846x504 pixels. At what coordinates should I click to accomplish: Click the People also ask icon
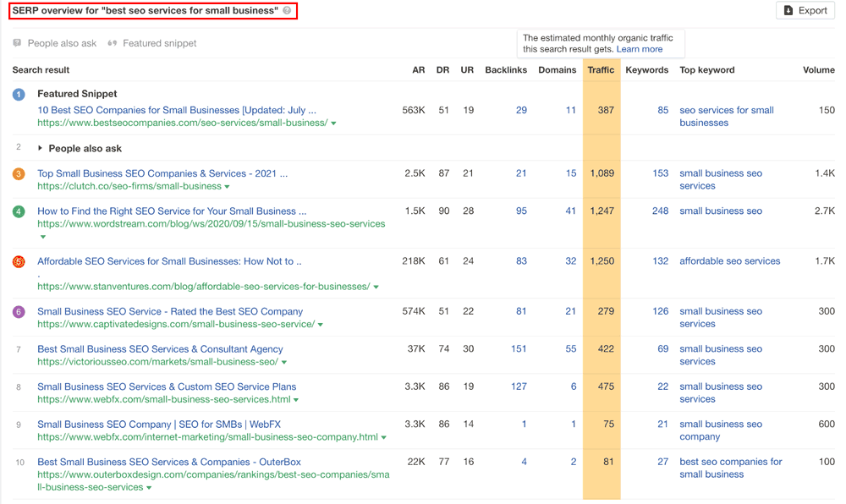pos(17,43)
